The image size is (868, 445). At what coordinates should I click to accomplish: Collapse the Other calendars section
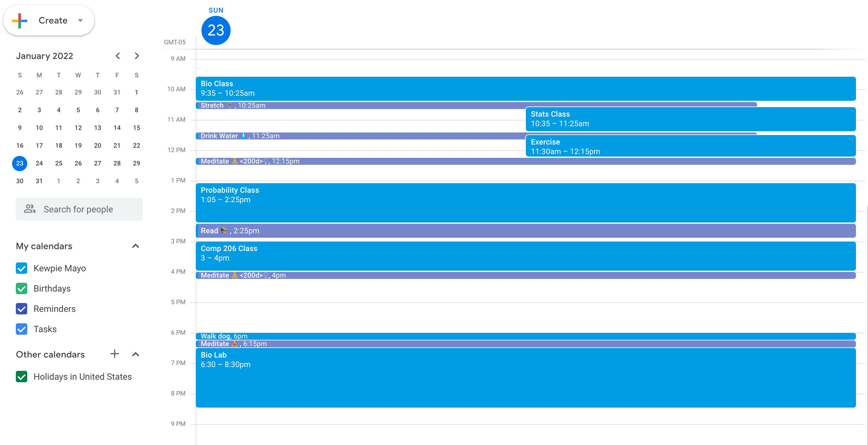136,354
